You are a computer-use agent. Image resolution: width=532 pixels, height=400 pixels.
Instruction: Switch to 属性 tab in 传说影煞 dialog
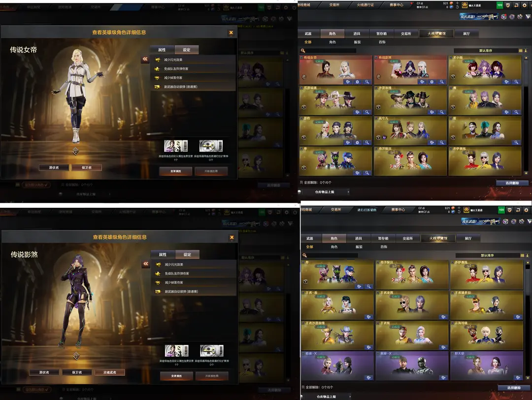(163, 255)
